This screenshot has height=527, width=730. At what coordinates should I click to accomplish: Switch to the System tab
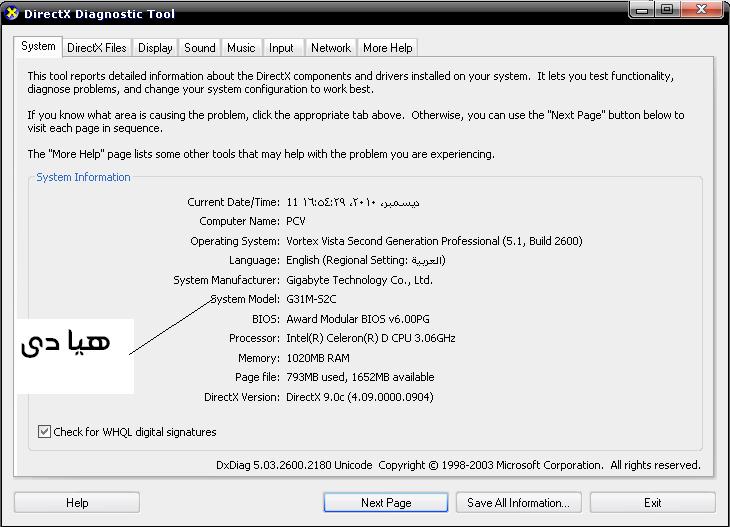point(38,47)
